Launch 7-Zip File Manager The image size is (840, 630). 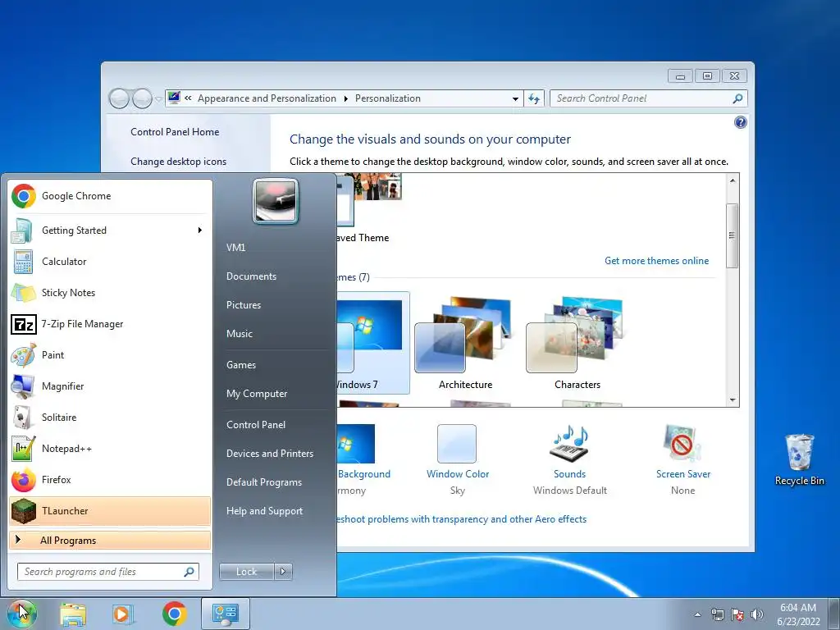[x=110, y=323]
